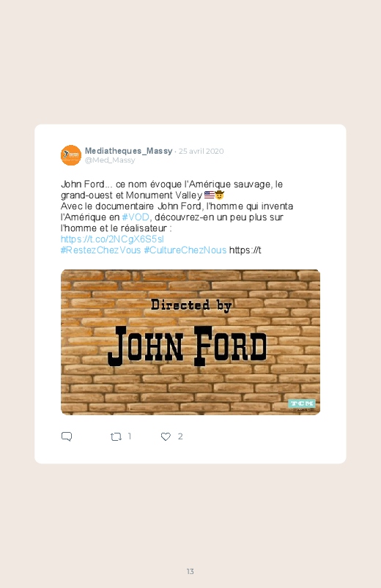This screenshot has width=381, height=588.
Task: Click the truncated https://t text
Action: click(x=245, y=250)
